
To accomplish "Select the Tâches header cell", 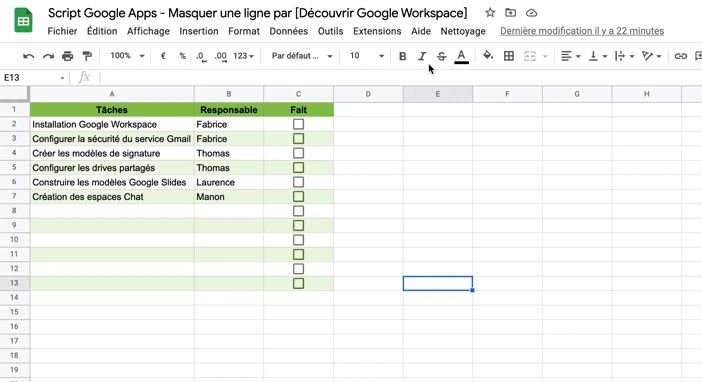I will pyautogui.click(x=112, y=110).
